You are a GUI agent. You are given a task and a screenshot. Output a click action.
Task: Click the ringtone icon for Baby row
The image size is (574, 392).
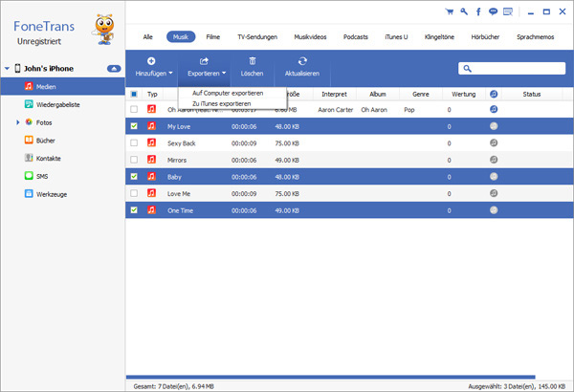tap(494, 177)
